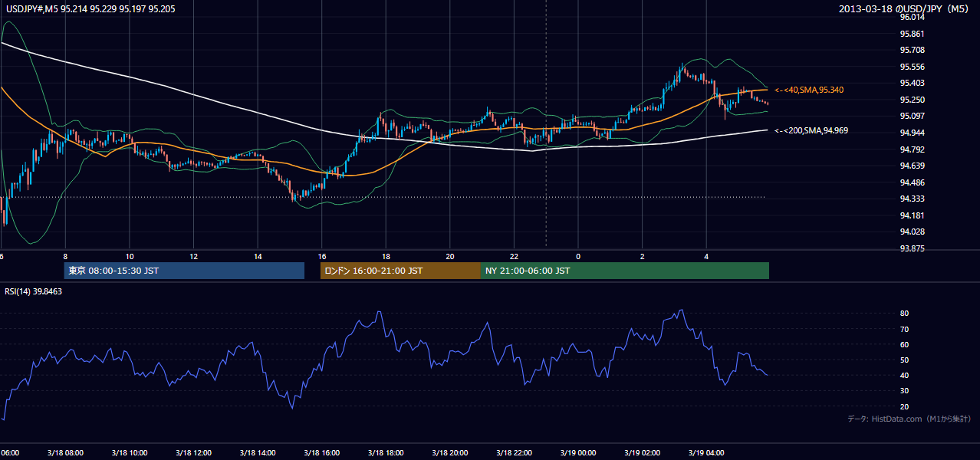The width and height of the screenshot is (980, 460).
Task: Click the London 16:00-21:00 JST session bar
Action: click(x=400, y=271)
